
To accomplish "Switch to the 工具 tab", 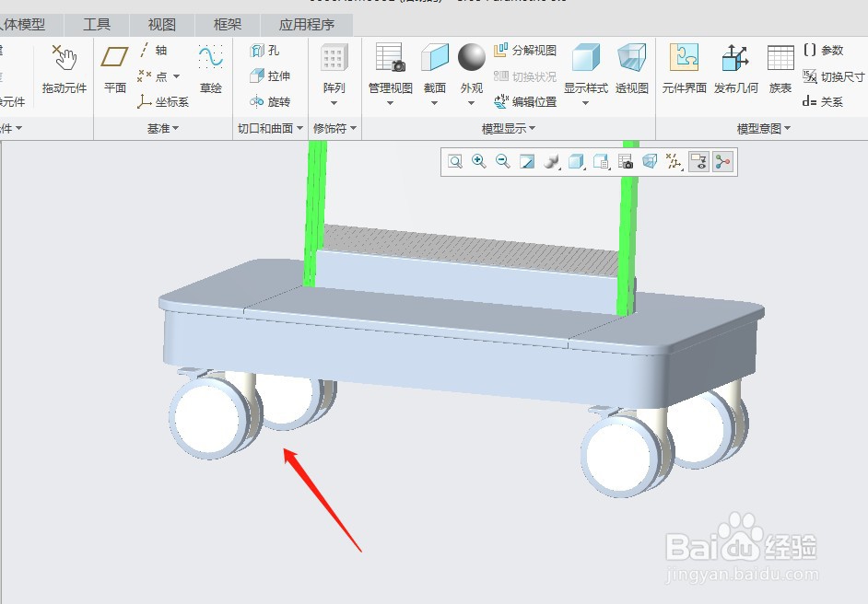I will 97,25.
